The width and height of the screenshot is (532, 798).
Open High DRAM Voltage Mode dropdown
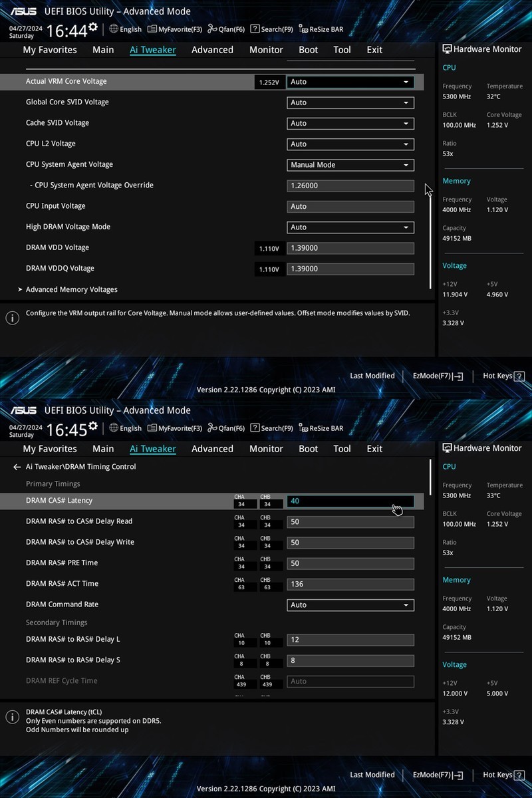(350, 227)
